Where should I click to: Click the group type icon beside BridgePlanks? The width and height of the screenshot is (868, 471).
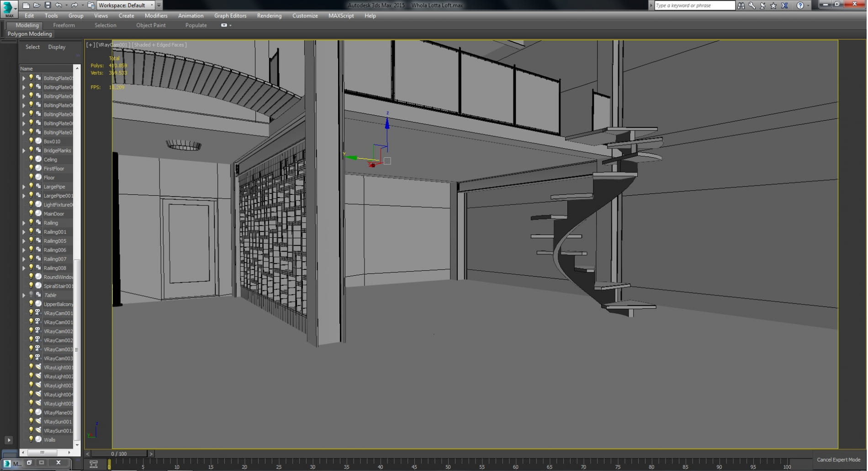click(x=39, y=150)
